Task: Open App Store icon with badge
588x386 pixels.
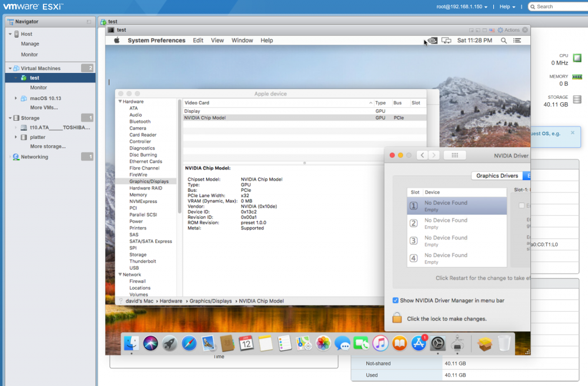Action: tap(419, 343)
